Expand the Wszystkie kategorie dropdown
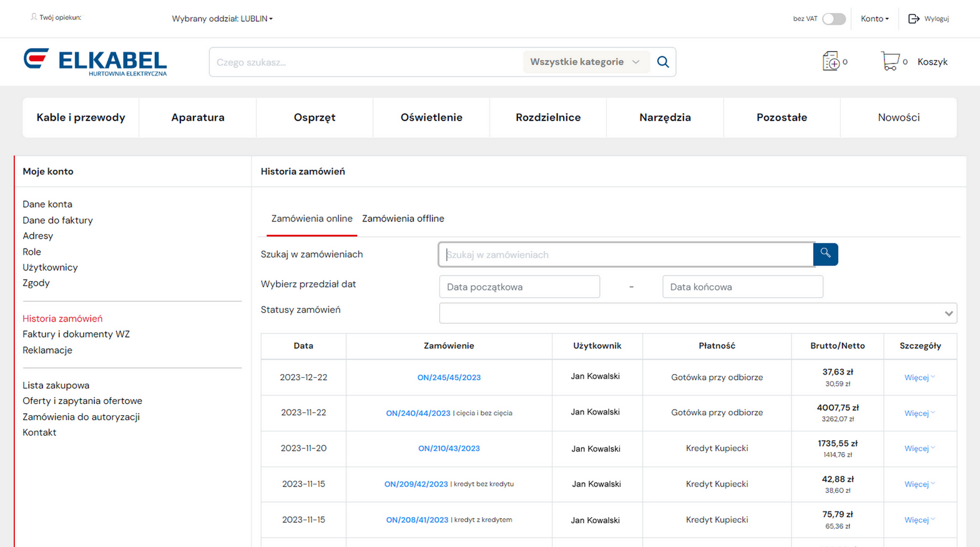 (x=584, y=62)
